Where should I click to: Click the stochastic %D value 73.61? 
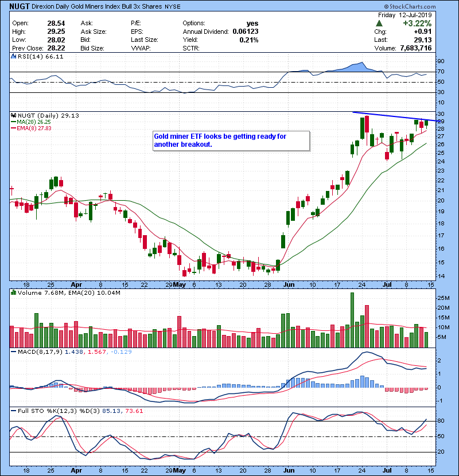pyautogui.click(x=134, y=411)
